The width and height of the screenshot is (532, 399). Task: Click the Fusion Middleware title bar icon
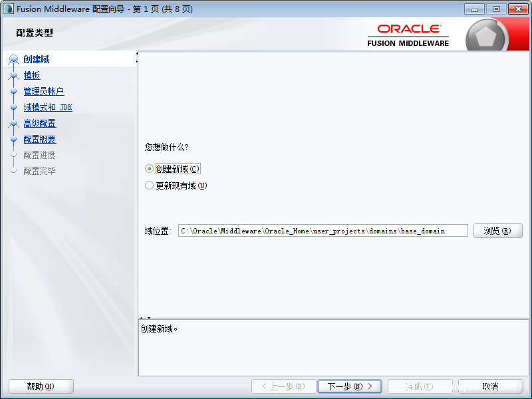coord(9,9)
